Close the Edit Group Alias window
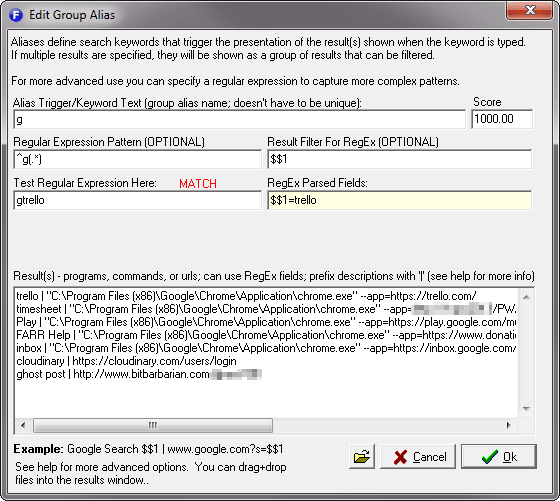 pos(530,10)
